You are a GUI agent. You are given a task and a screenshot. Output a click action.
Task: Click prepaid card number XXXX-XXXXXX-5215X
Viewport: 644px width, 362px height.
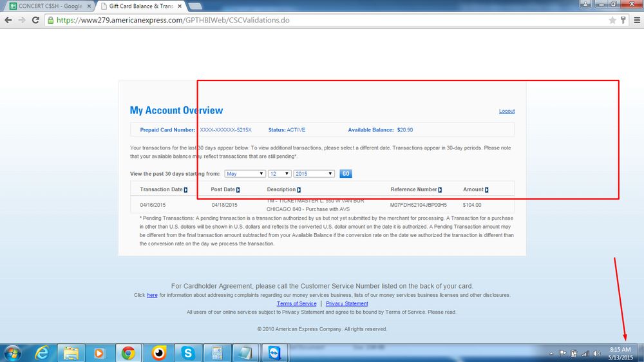[225, 130]
